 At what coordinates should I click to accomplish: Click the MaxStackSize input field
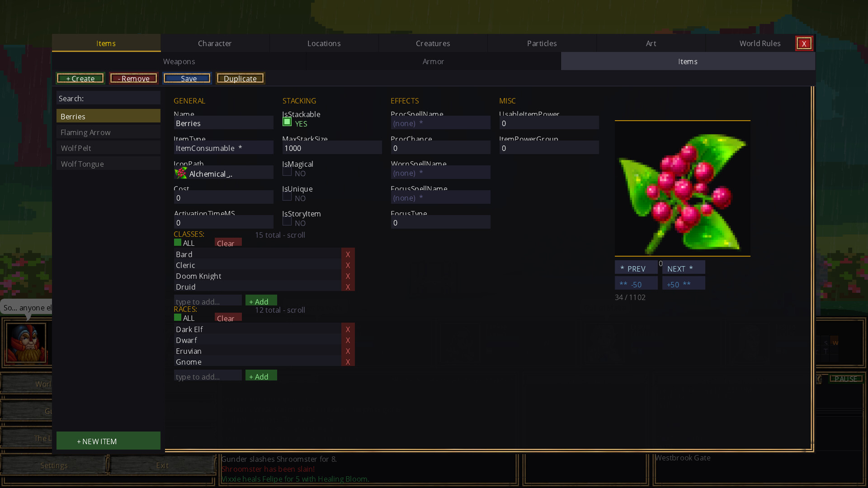pos(332,148)
